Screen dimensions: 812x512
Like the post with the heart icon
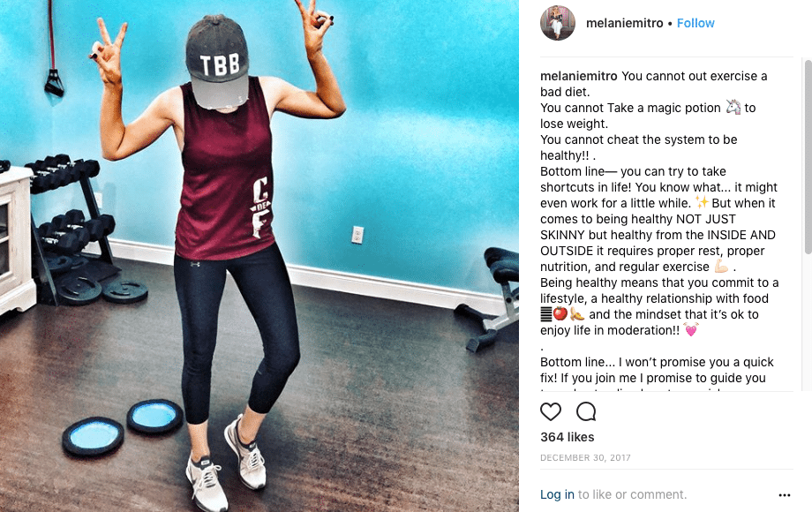pos(551,411)
